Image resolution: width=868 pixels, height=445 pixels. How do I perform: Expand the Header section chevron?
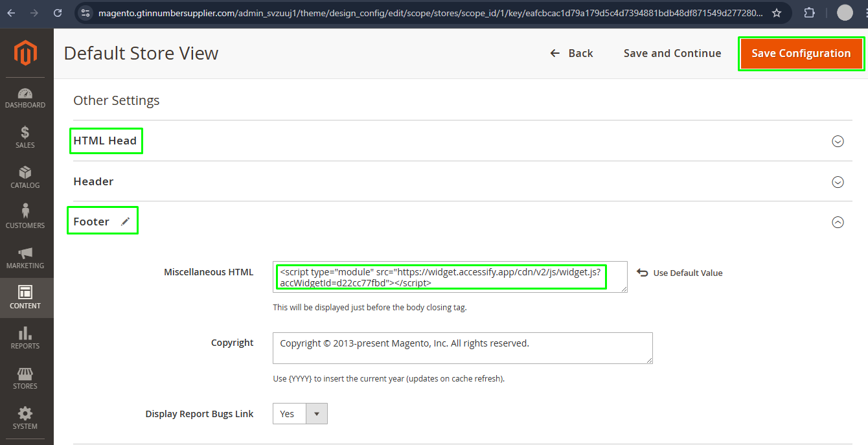click(838, 182)
